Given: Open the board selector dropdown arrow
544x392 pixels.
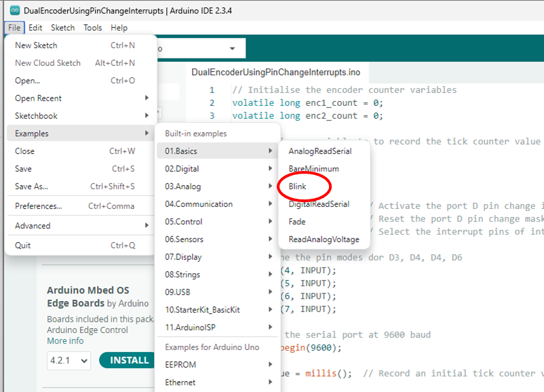Looking at the screenshot, I should 232,49.
